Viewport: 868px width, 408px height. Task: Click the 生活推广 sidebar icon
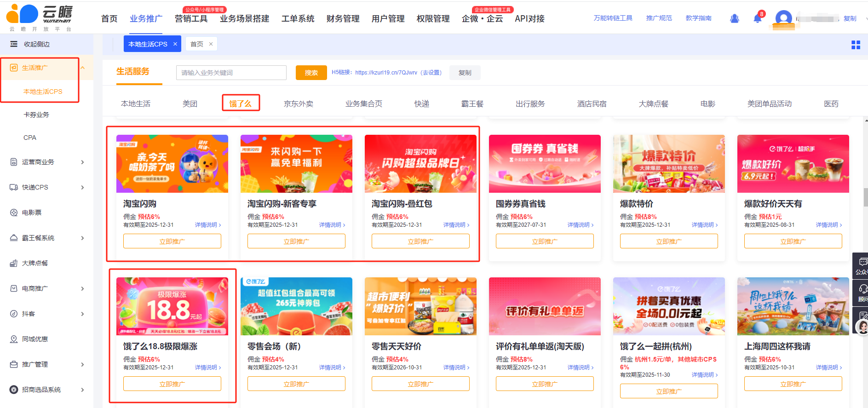click(x=14, y=68)
